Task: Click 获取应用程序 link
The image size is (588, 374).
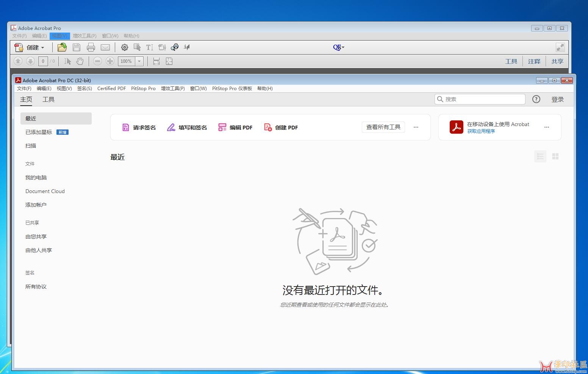Action: click(481, 131)
